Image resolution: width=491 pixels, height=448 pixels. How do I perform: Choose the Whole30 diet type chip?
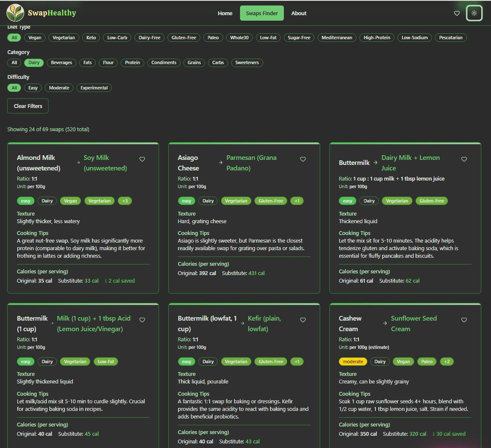pyautogui.click(x=239, y=38)
